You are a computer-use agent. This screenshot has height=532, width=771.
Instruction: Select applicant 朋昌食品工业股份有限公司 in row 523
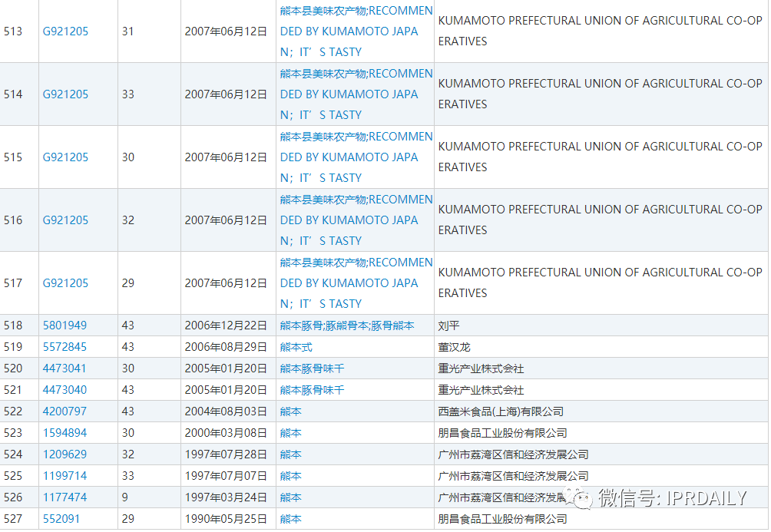click(x=502, y=433)
